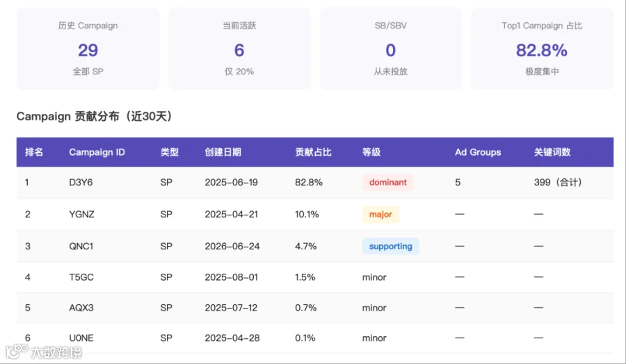
Task: Click the SB/SBV value 0
Action: [390, 50]
